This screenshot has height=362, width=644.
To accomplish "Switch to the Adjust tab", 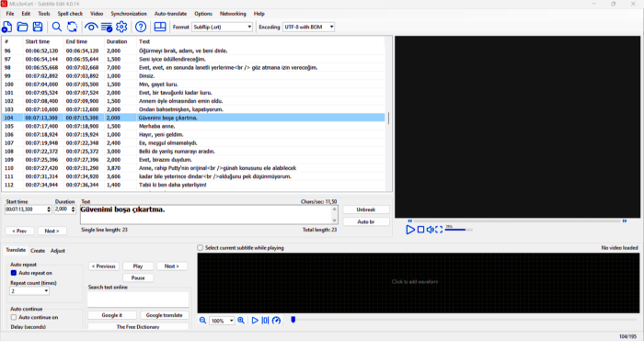I will coord(58,251).
